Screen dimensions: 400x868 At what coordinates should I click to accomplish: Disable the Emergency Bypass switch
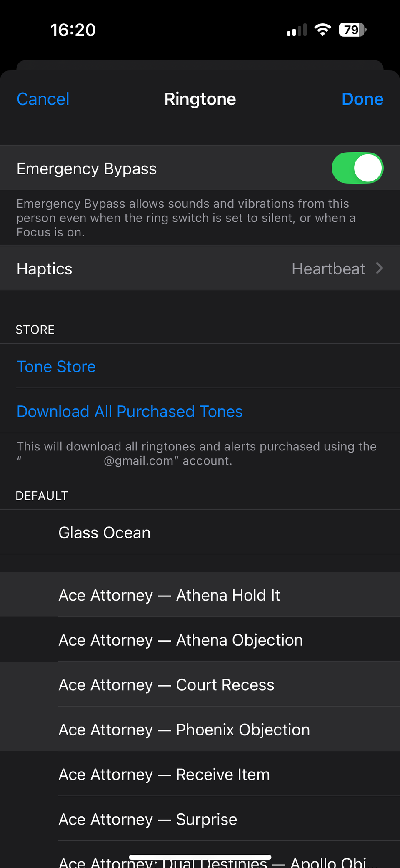pyautogui.click(x=357, y=168)
